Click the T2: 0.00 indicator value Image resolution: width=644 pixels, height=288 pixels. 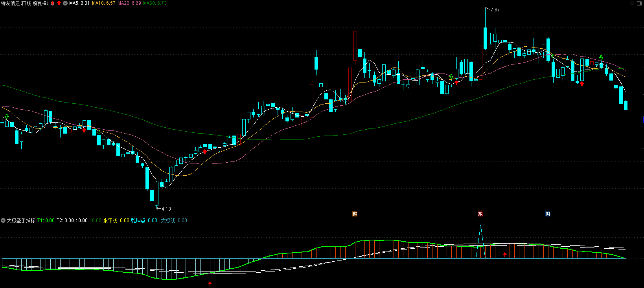pyautogui.click(x=65, y=220)
